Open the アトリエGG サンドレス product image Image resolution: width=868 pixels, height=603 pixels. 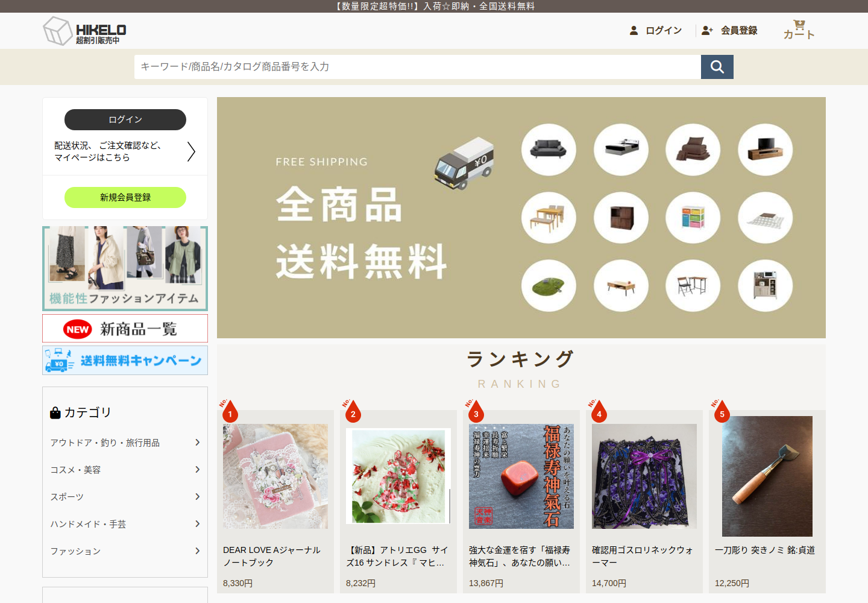tap(398, 476)
